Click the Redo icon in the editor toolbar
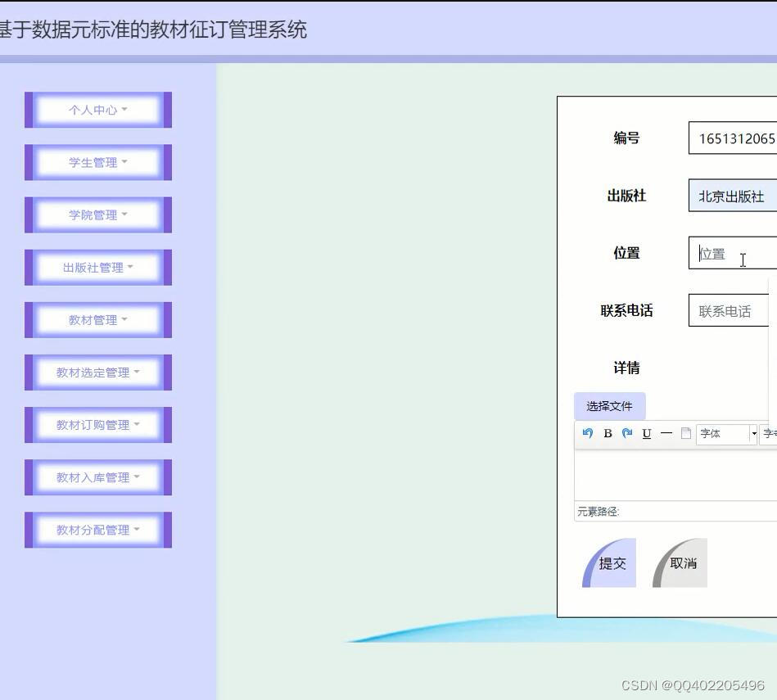This screenshot has width=777, height=700. [x=626, y=434]
